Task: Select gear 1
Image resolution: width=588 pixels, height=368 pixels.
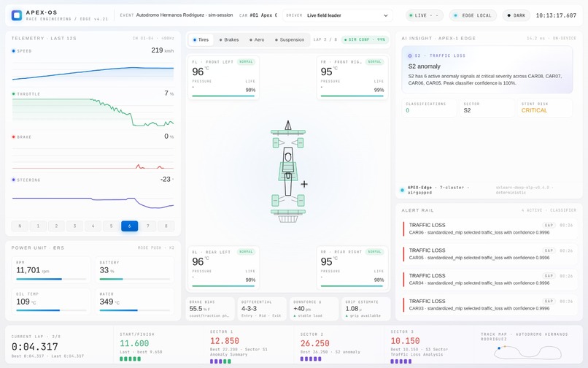Action: [x=38, y=226]
